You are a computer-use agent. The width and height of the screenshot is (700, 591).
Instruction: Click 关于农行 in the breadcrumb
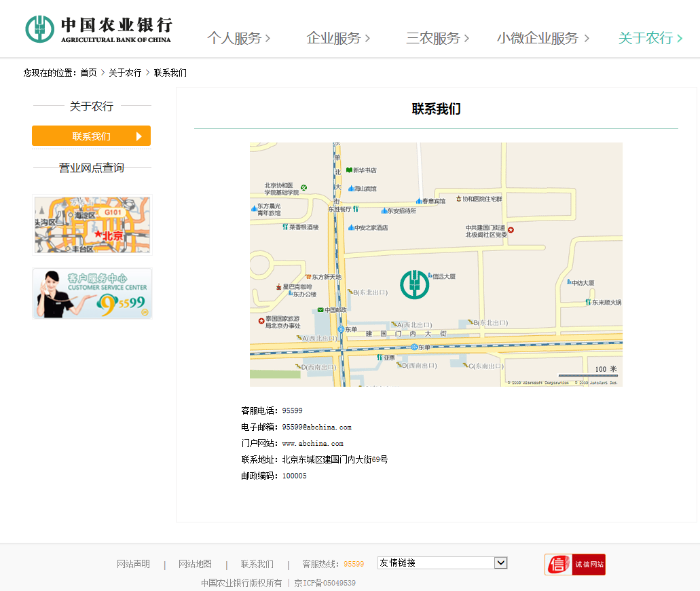(x=125, y=73)
